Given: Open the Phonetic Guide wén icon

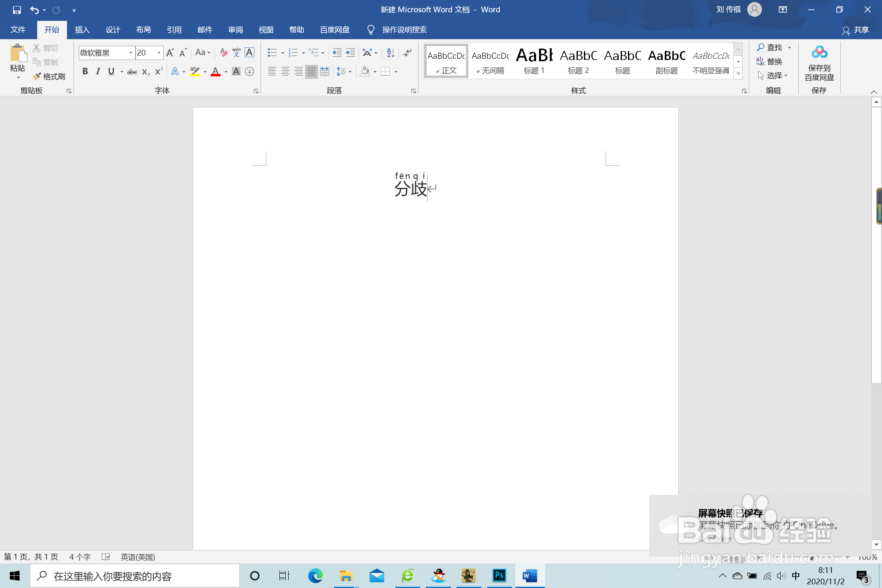Looking at the screenshot, I should [x=236, y=53].
